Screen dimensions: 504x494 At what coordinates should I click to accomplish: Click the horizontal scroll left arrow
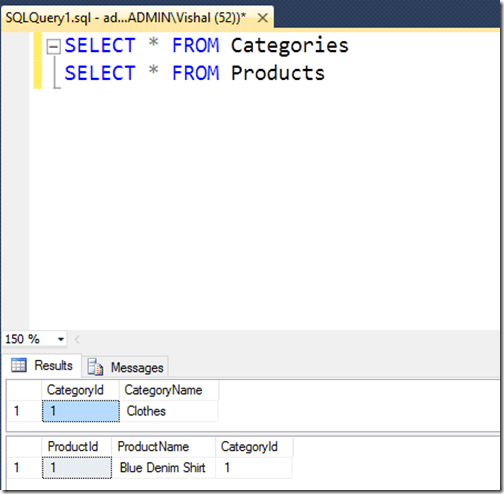tap(77, 339)
